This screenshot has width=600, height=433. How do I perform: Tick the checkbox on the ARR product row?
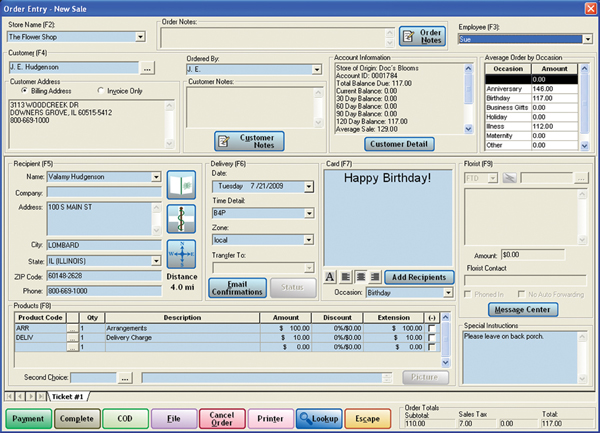coord(432,328)
